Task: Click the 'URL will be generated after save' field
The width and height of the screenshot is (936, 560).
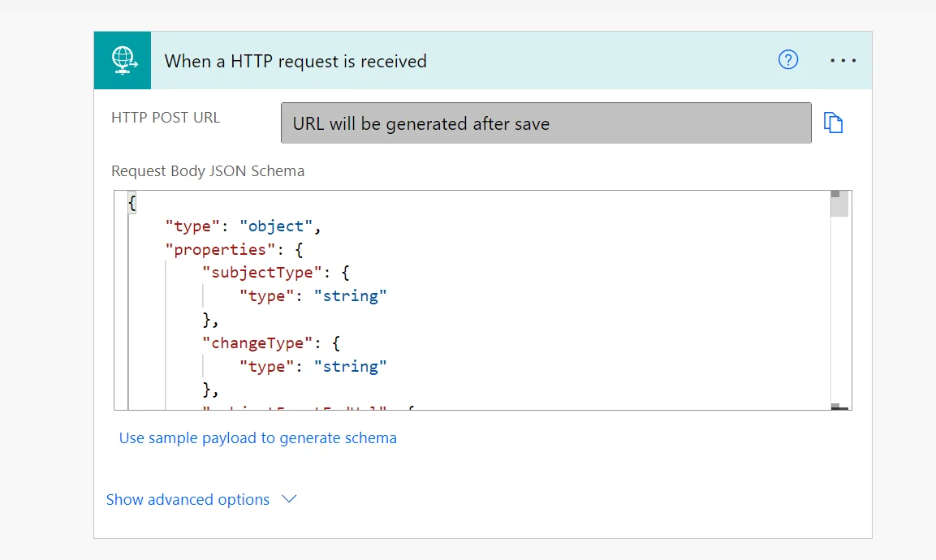Action: point(546,123)
